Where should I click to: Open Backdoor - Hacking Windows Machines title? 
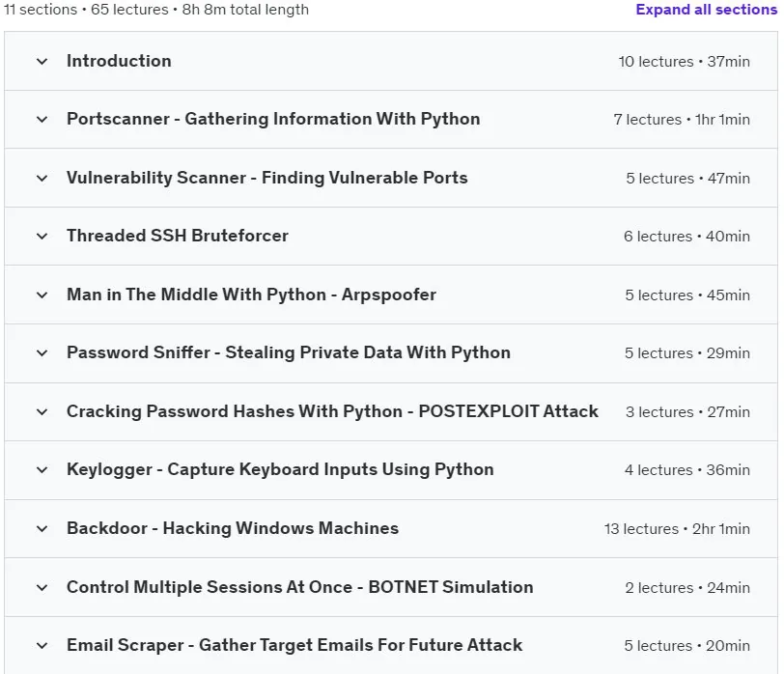(233, 528)
